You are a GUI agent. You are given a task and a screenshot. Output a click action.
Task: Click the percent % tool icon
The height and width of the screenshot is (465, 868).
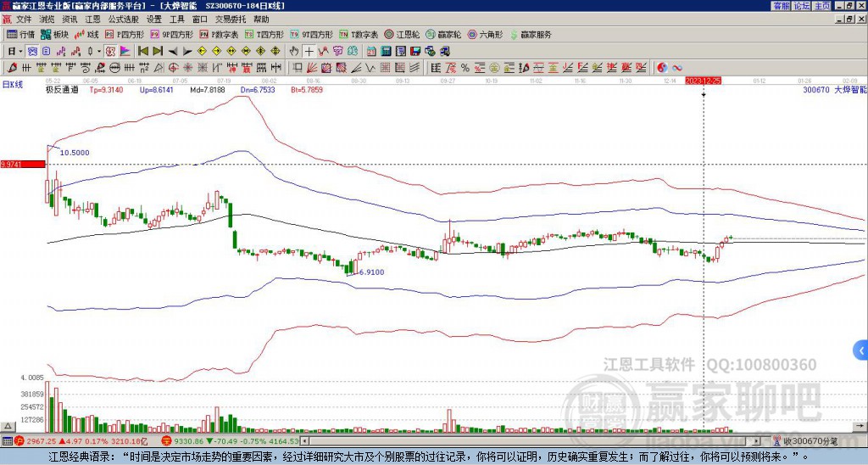[x=465, y=68]
